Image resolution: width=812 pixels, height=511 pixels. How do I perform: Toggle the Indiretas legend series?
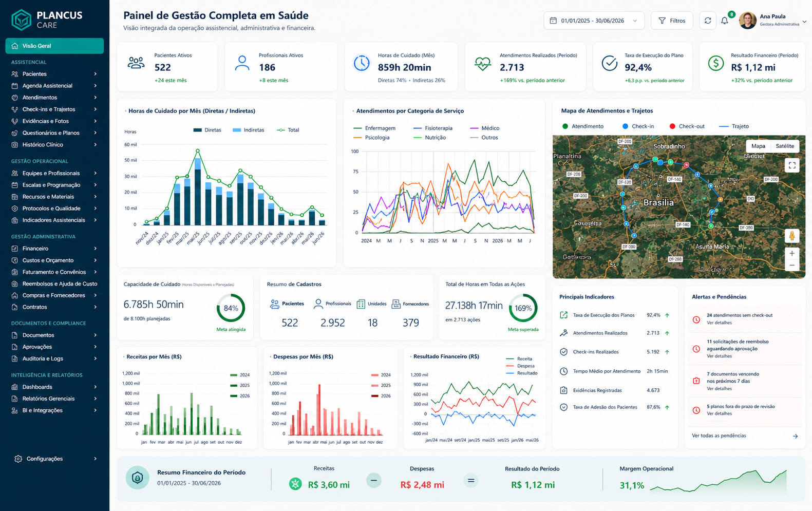[x=248, y=130]
